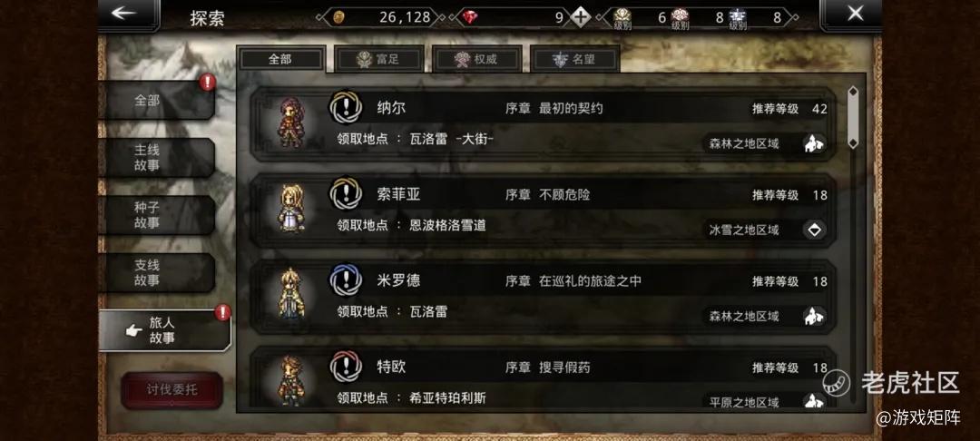980x441 pixels.
Task: Click the quest ring icon next to 米罗德
Action: (x=346, y=280)
